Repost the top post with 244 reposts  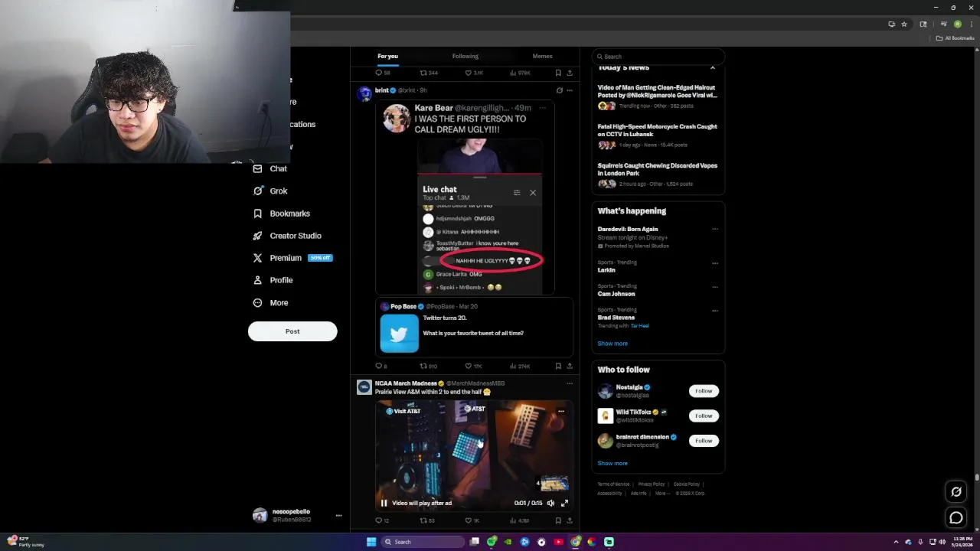(429, 73)
